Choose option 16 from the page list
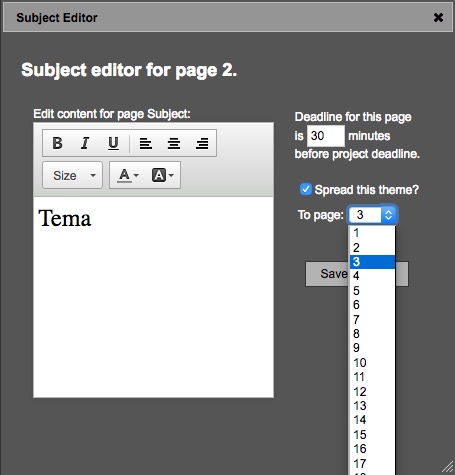 tap(372, 449)
